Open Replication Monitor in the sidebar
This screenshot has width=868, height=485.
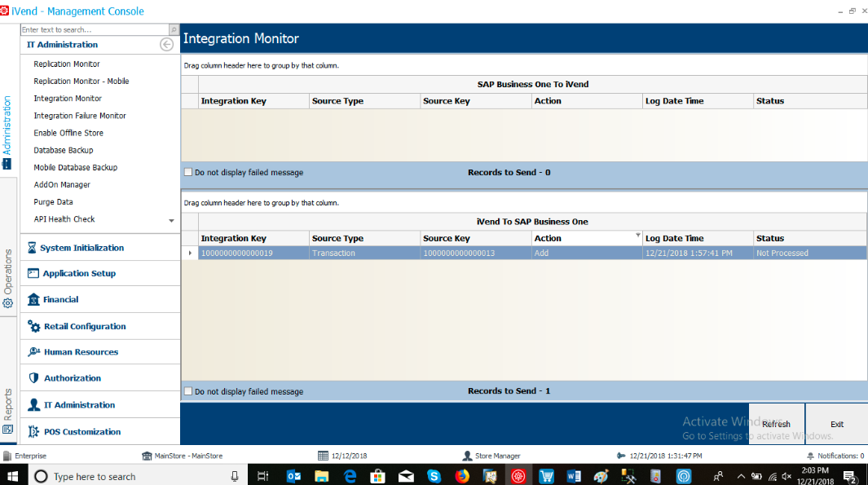67,64
